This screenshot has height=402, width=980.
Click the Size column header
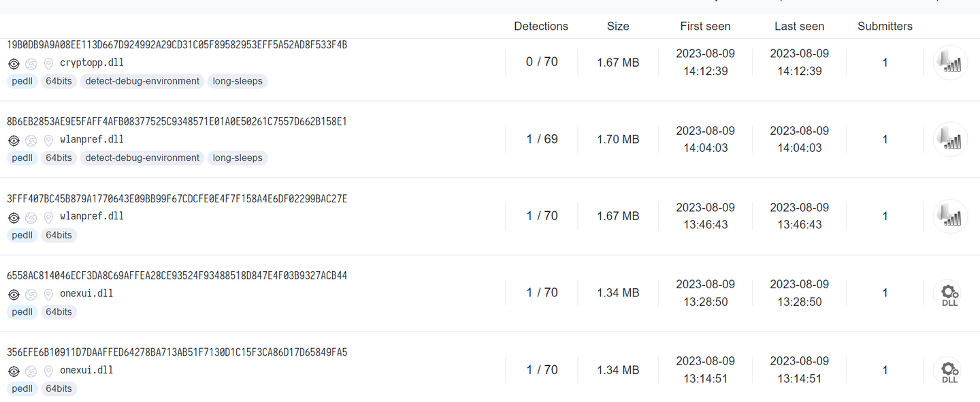pyautogui.click(x=618, y=27)
